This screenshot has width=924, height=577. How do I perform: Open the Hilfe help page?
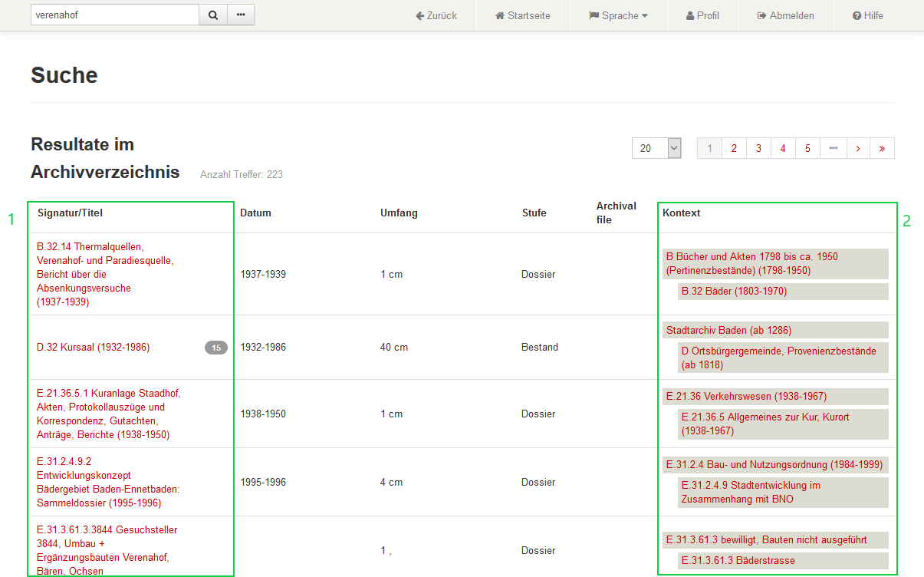click(868, 15)
